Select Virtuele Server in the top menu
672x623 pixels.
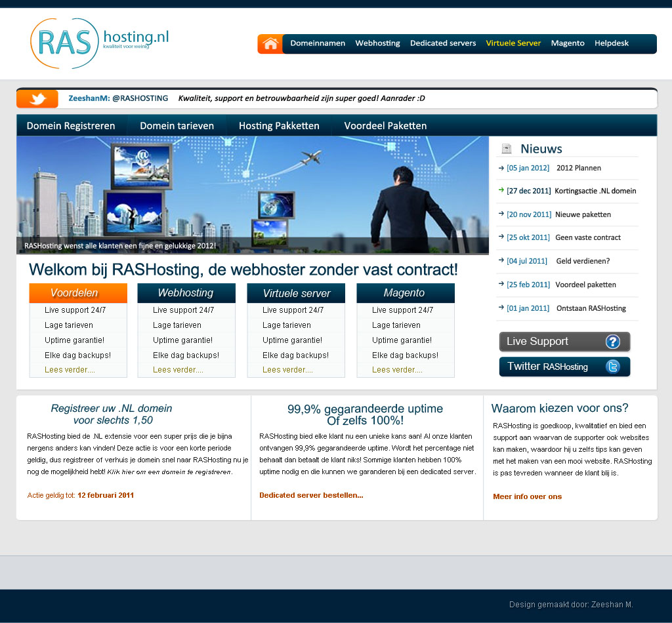click(513, 43)
